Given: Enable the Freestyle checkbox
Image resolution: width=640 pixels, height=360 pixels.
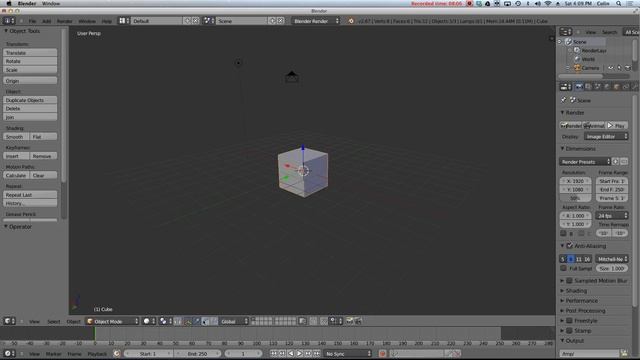Looking at the screenshot, I should point(569,320).
